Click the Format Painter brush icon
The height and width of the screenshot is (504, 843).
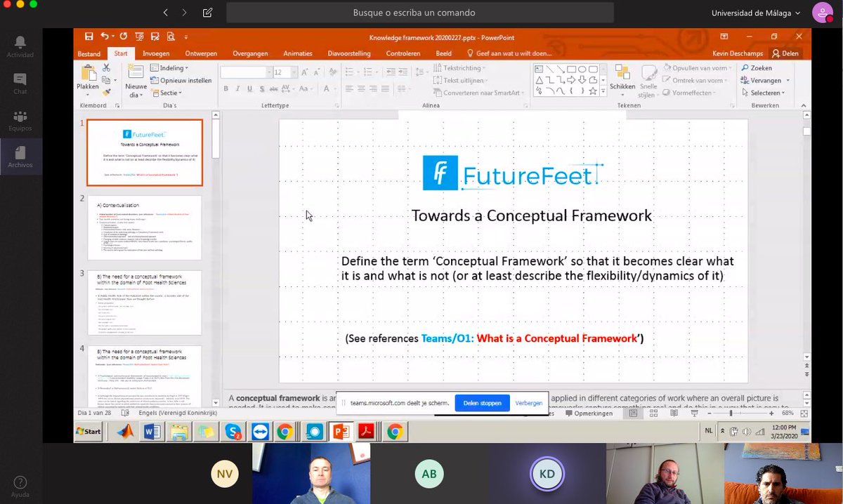tap(106, 92)
